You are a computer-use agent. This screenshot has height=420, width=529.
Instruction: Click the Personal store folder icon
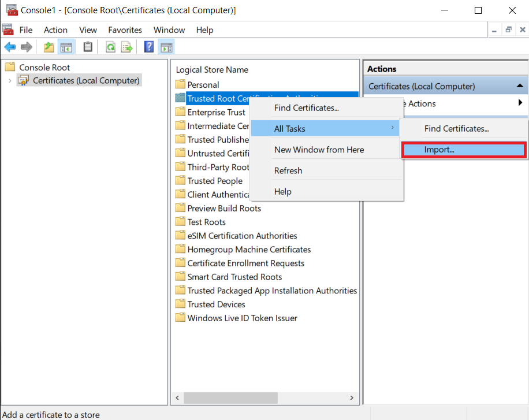pyautogui.click(x=181, y=84)
